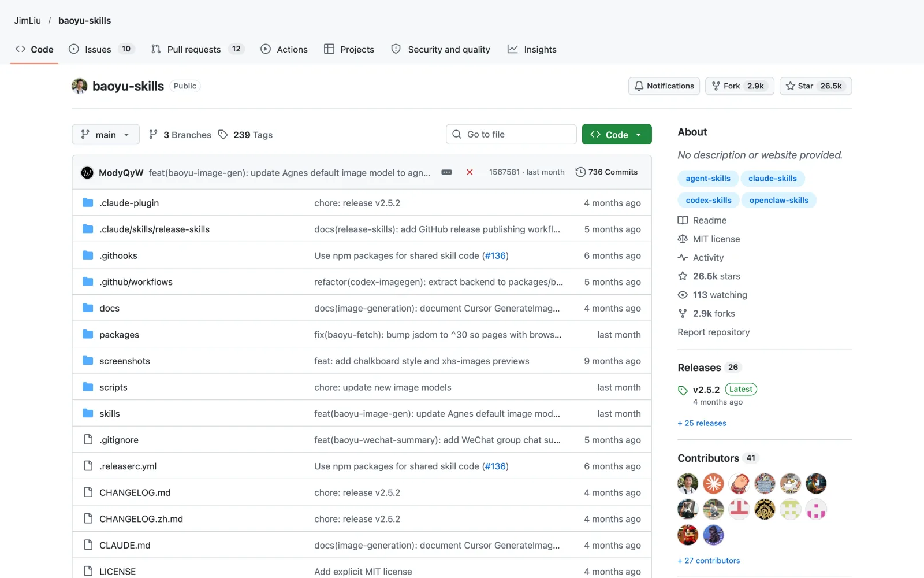
Task: Select the openclaw-skills topic tag
Action: [x=779, y=201]
